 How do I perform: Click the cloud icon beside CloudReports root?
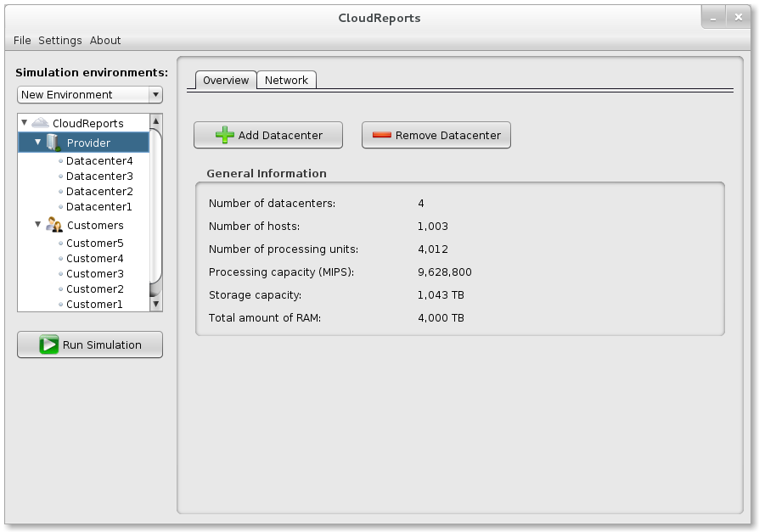tap(39, 122)
